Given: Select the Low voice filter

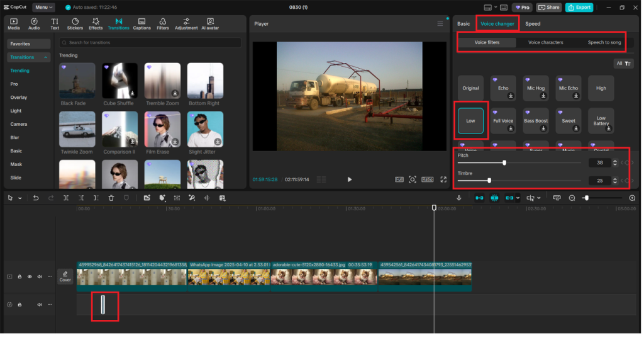Looking at the screenshot, I should (x=470, y=121).
